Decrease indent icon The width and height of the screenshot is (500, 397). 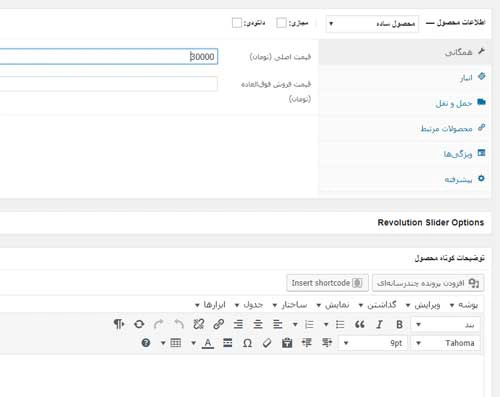[x=327, y=343]
